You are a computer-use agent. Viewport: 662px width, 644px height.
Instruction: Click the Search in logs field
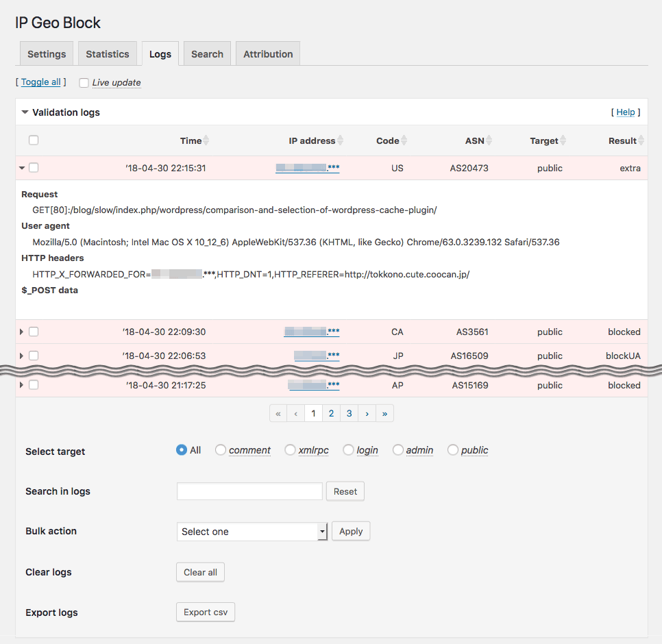(249, 491)
